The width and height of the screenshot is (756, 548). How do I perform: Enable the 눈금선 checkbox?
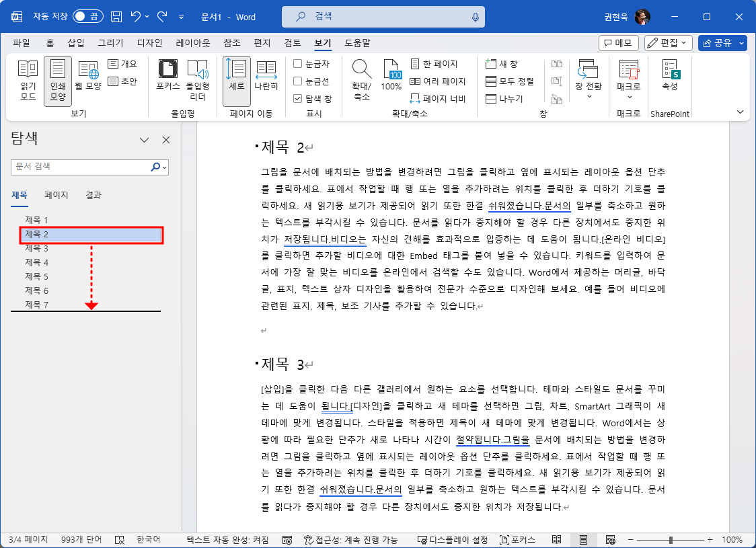pyautogui.click(x=298, y=81)
